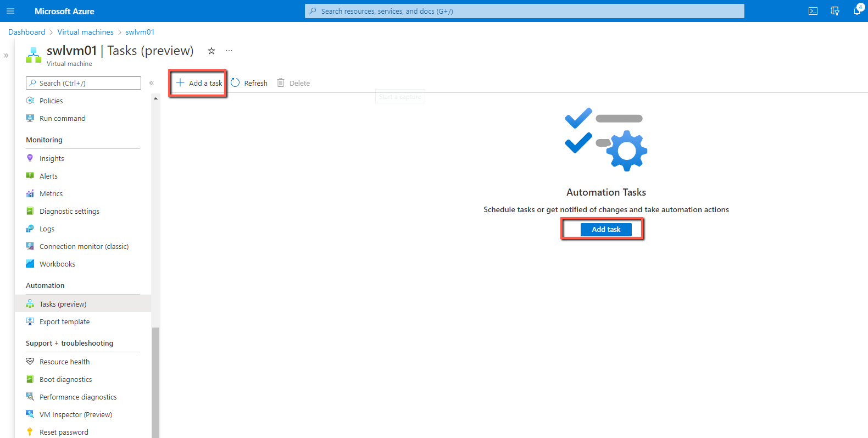Click the Automation Tasks heading text

tap(606, 192)
